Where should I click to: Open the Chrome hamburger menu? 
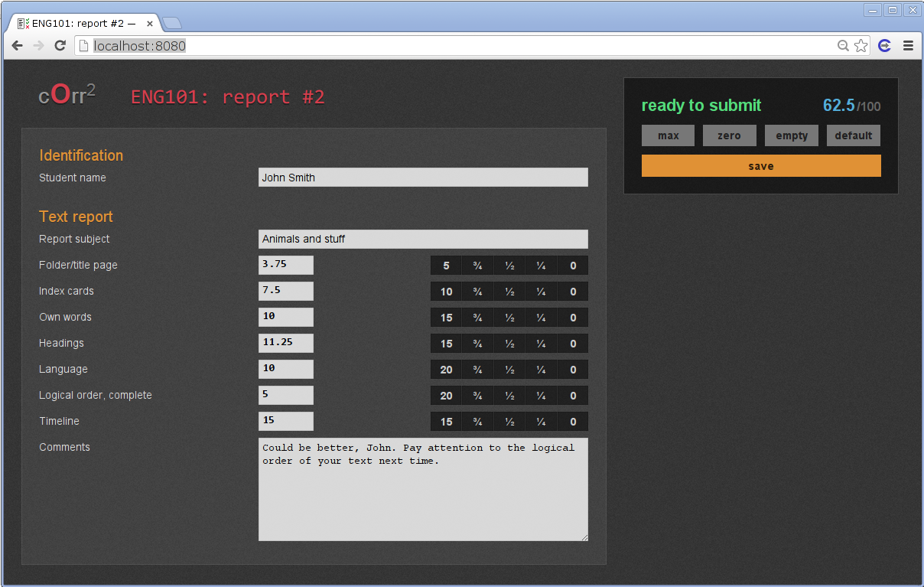pos(908,45)
